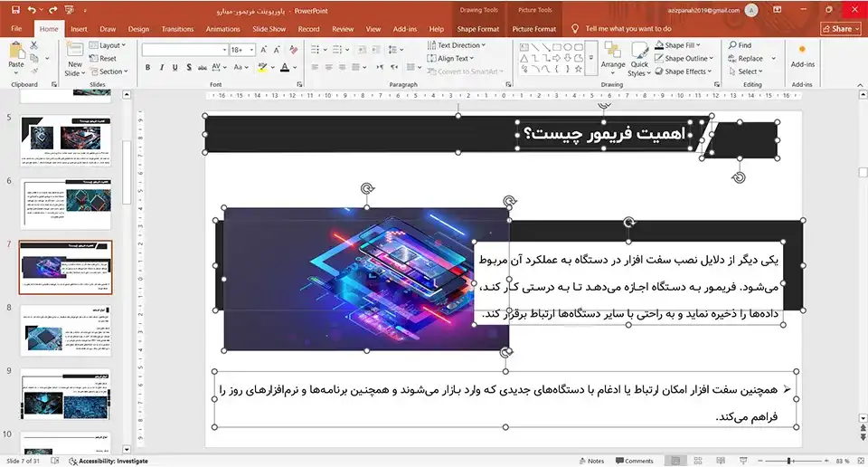Click the Quick Styles icon
868x467 pixels.
pos(639,51)
